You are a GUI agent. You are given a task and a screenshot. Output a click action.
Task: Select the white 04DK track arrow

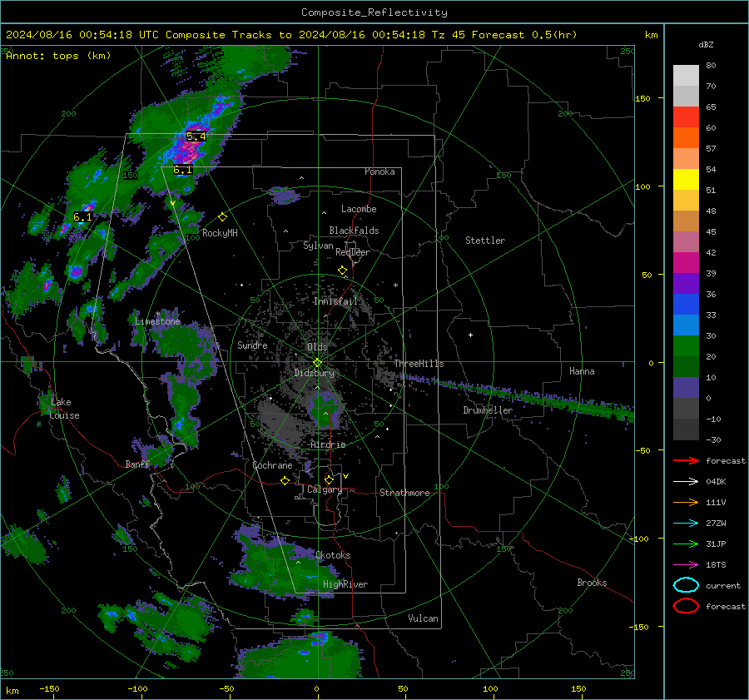tap(686, 482)
